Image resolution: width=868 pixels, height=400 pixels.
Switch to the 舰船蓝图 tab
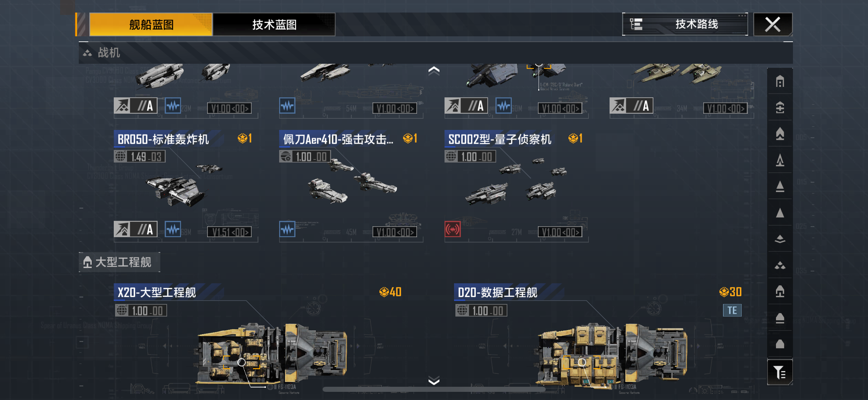pyautogui.click(x=151, y=24)
